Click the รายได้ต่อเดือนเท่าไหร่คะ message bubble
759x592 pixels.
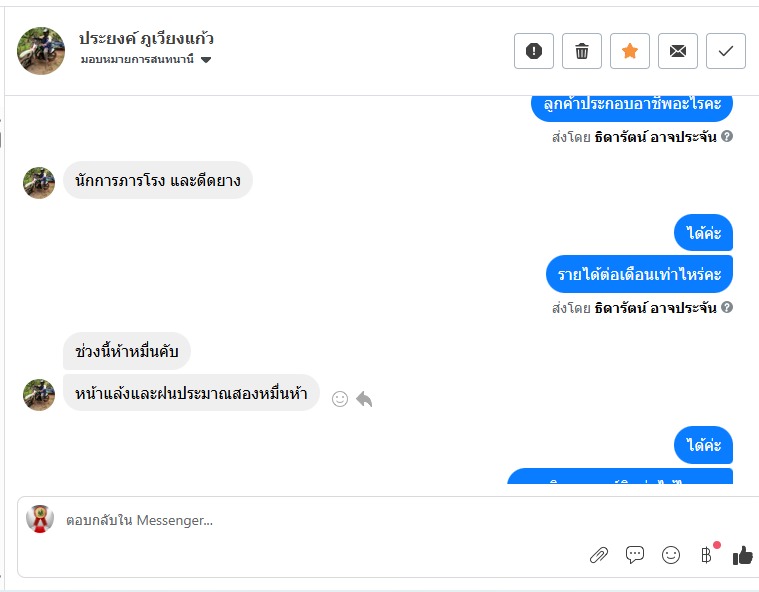(x=640, y=274)
